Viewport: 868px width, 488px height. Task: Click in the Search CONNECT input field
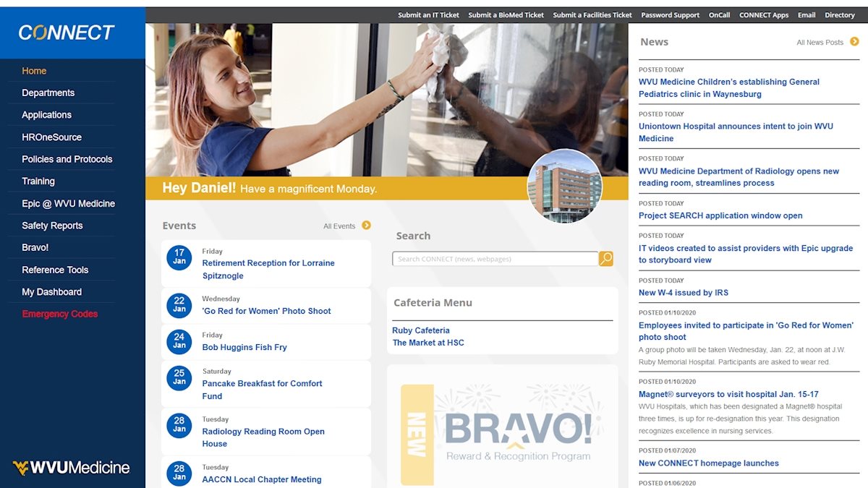(x=495, y=259)
